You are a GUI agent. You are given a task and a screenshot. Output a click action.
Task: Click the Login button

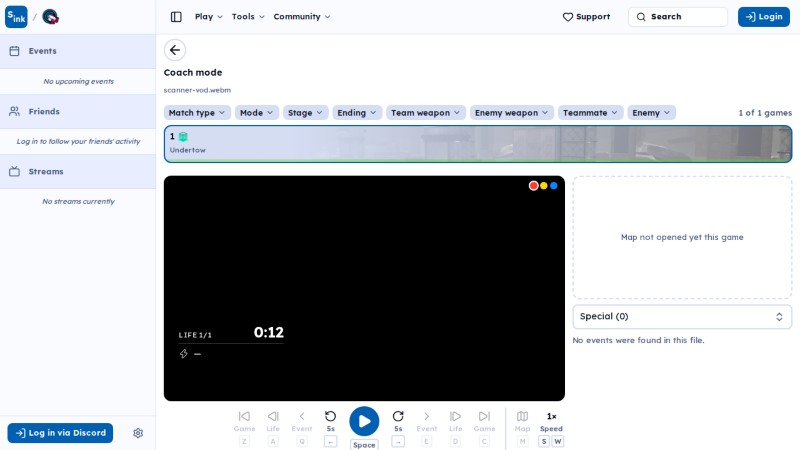point(764,17)
